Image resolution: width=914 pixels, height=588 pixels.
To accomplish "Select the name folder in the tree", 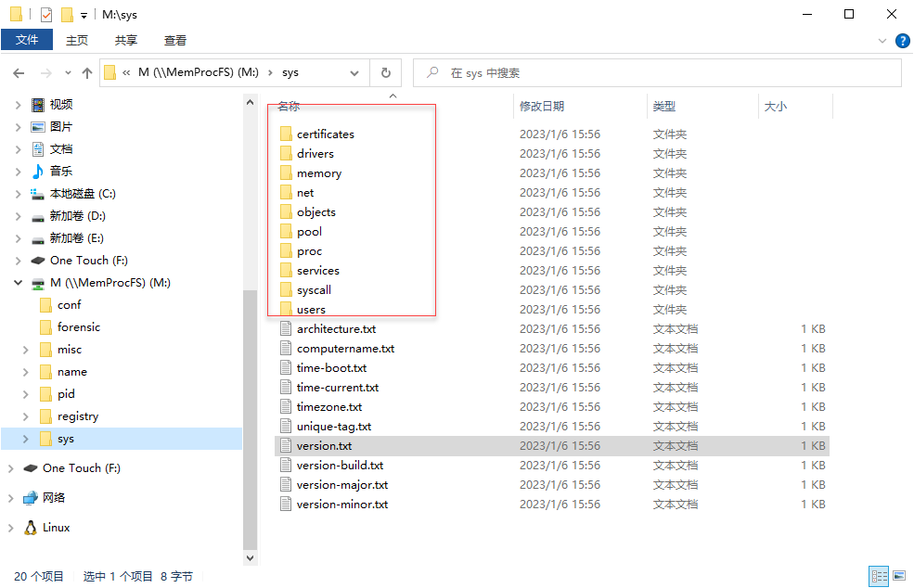I will tap(71, 372).
